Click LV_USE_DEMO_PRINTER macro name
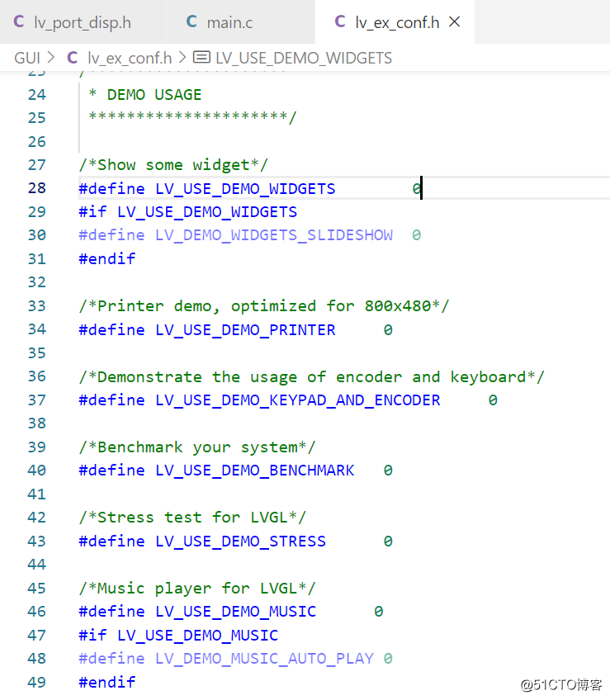 [245, 330]
